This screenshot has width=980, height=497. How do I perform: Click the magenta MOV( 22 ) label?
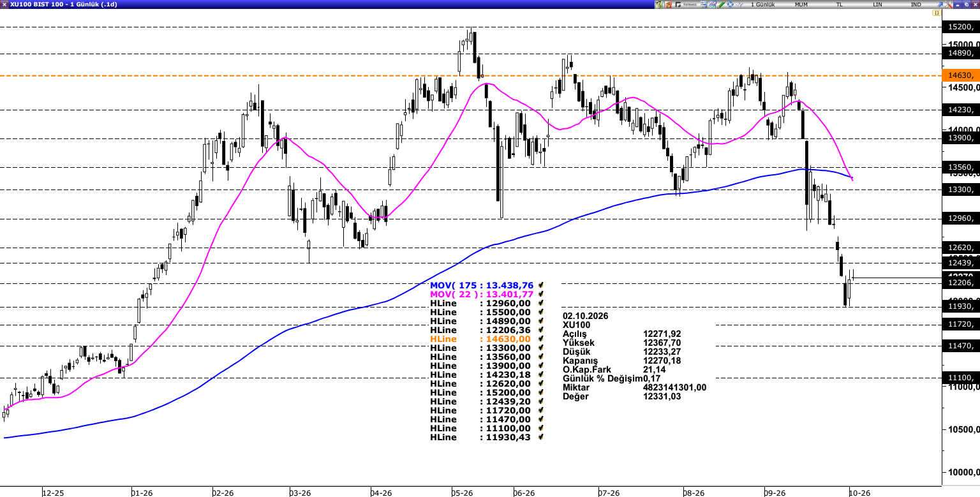[454, 294]
